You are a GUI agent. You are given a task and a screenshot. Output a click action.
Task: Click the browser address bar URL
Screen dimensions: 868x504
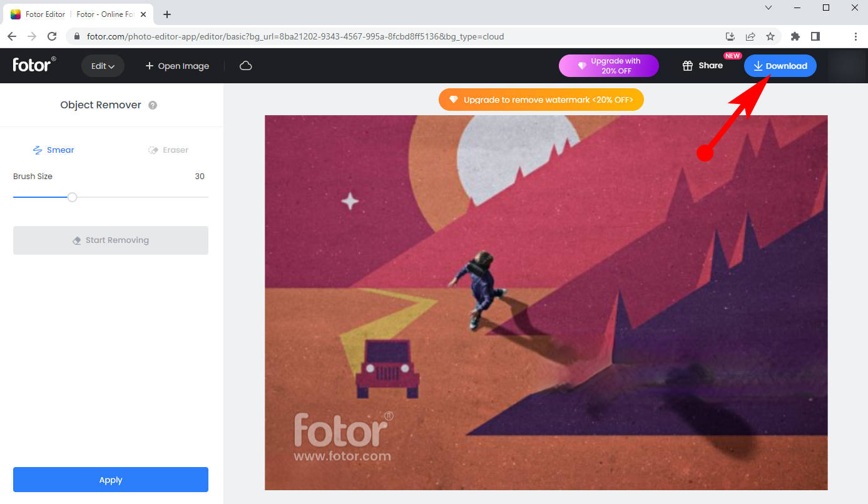point(295,36)
